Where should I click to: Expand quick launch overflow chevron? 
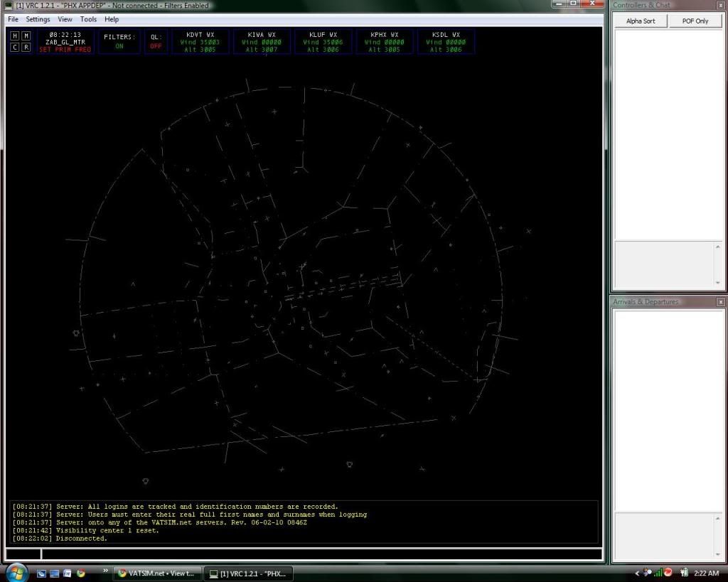click(x=106, y=570)
